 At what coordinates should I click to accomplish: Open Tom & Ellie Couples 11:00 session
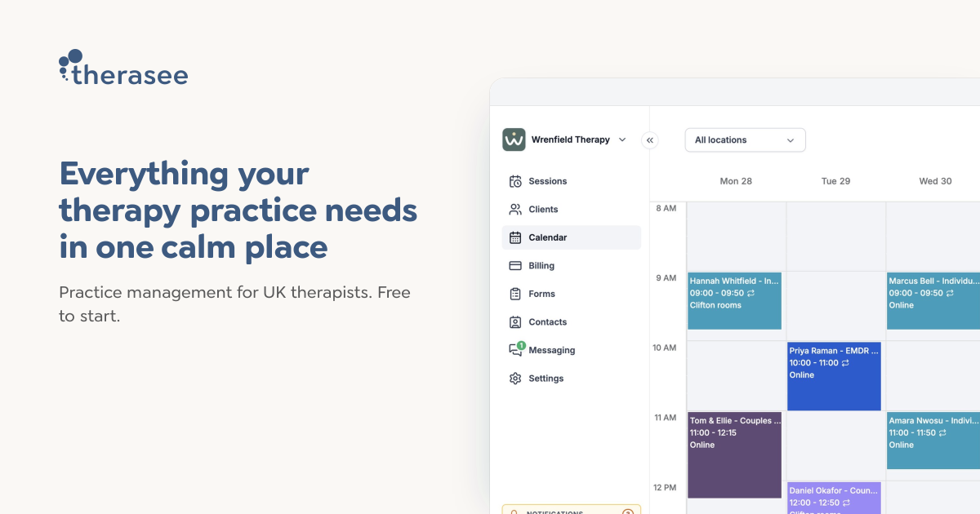click(x=735, y=455)
